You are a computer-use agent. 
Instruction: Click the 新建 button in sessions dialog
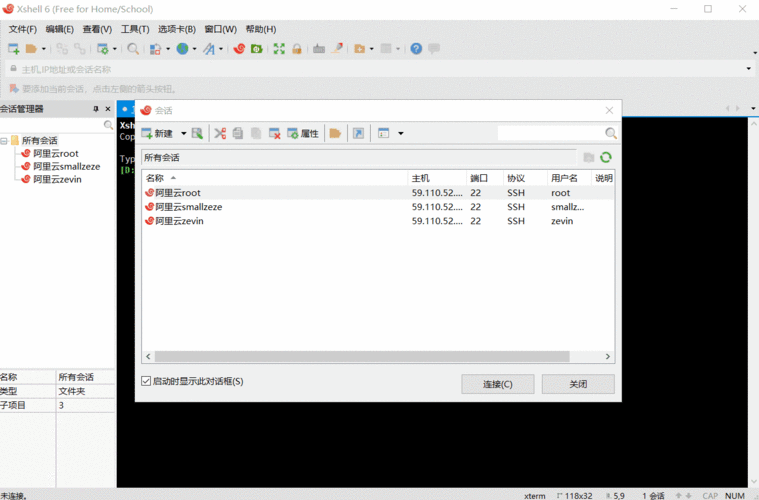[158, 133]
